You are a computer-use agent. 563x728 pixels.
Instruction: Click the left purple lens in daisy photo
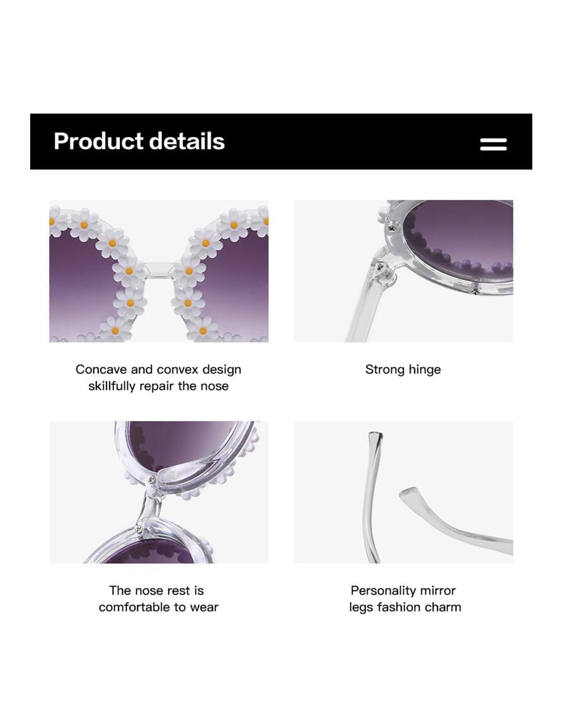[x=77, y=287]
